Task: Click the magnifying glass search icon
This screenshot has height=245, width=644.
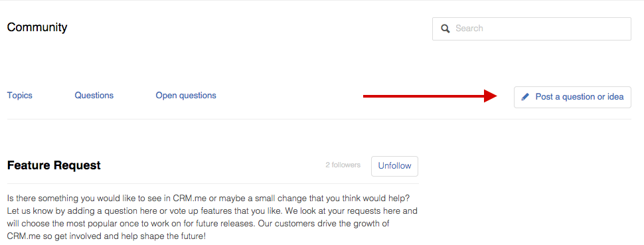Action: (x=445, y=29)
